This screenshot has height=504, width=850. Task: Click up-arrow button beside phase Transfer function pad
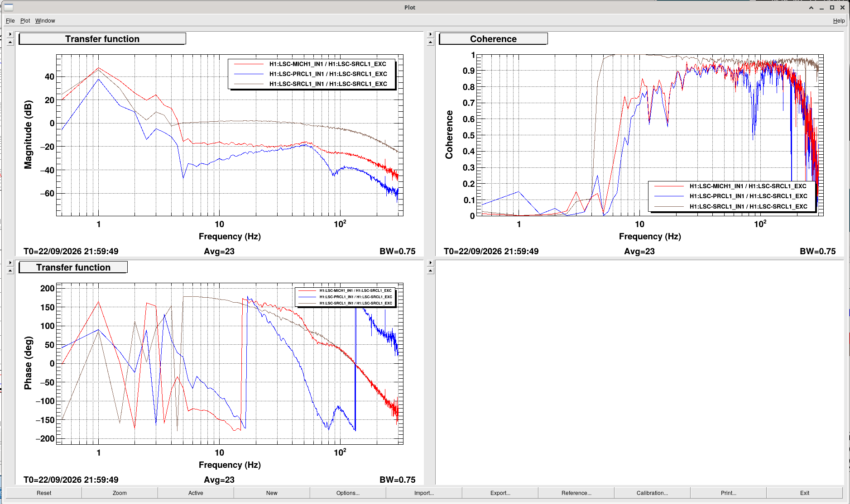point(10,271)
